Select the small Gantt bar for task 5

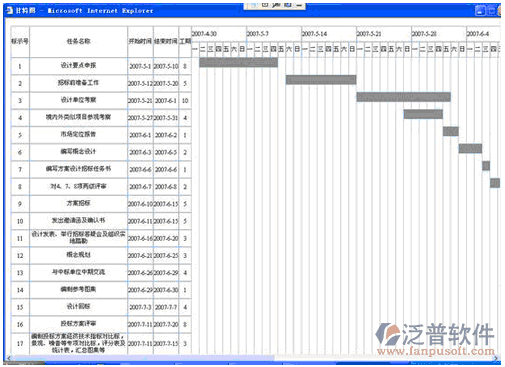coord(451,131)
